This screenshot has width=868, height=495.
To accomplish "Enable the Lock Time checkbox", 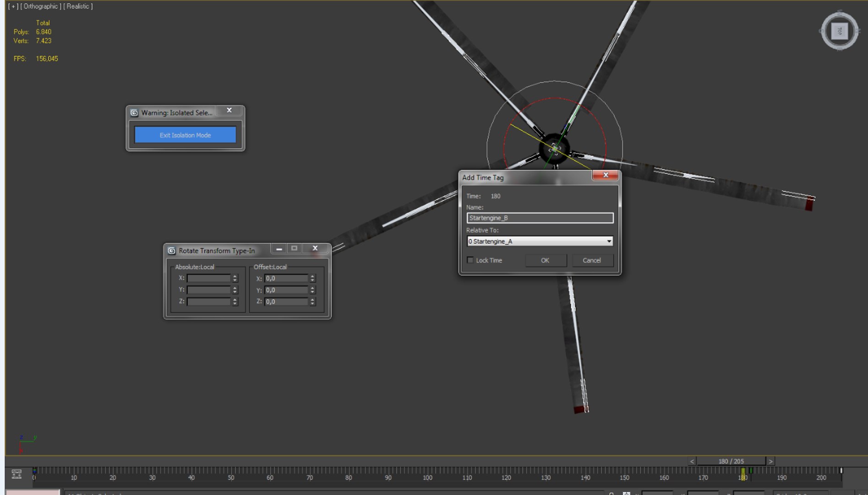I will point(470,260).
